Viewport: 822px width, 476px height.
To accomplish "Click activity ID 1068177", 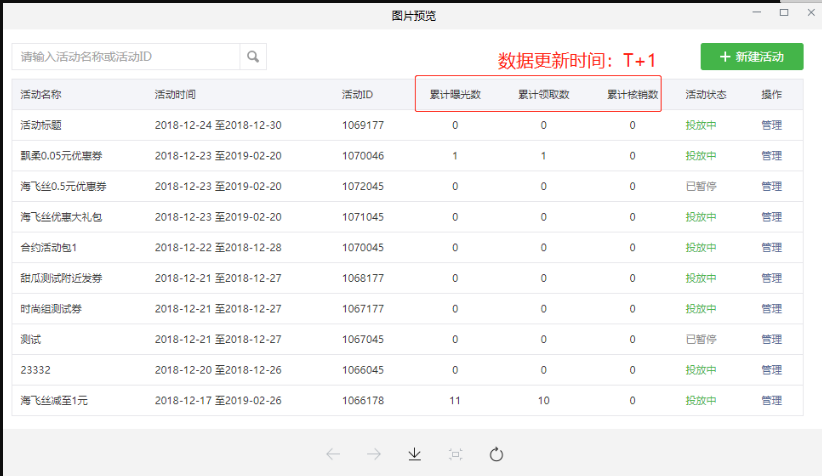I will point(363,278).
